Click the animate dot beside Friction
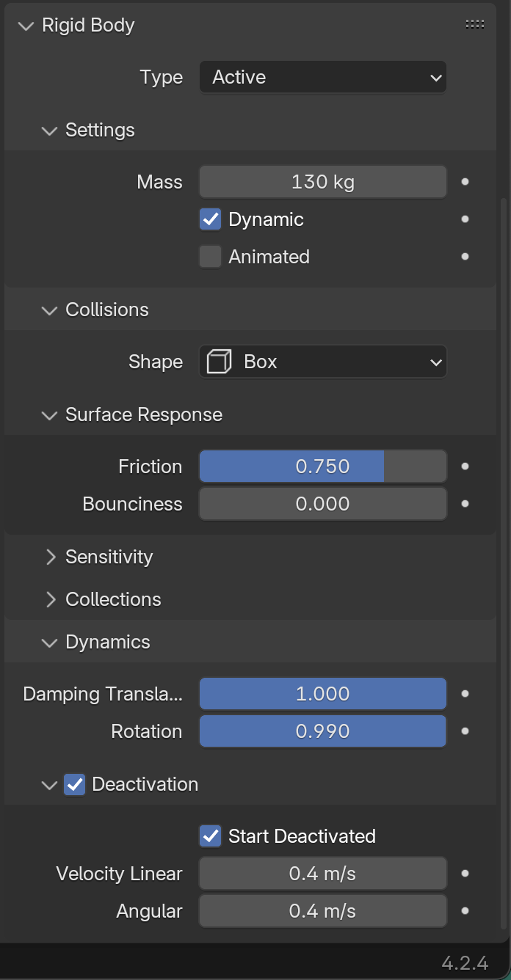 (465, 467)
